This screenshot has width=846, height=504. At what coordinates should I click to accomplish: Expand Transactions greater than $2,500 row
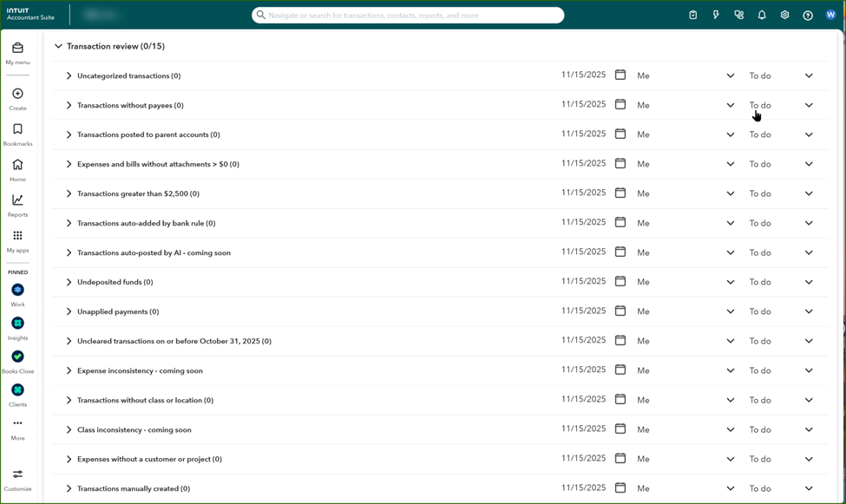pyautogui.click(x=69, y=193)
